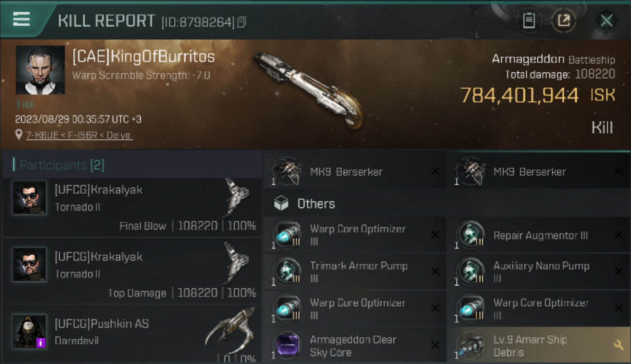
Task: Open the 7-K6UE < F-I56R < Delve location link
Action: tap(79, 135)
